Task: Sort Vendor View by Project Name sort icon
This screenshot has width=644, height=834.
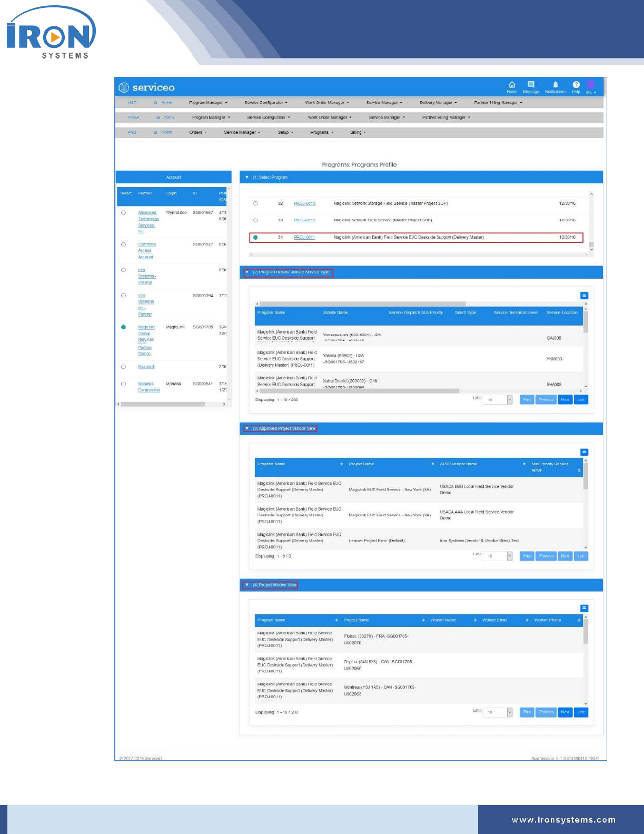Action: coord(433,464)
